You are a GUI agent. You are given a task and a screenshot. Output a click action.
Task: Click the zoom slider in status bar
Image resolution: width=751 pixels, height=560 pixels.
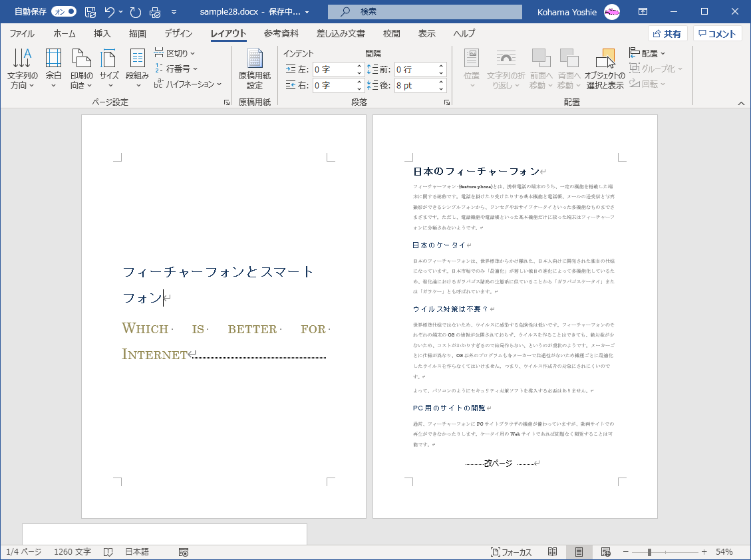click(x=649, y=552)
